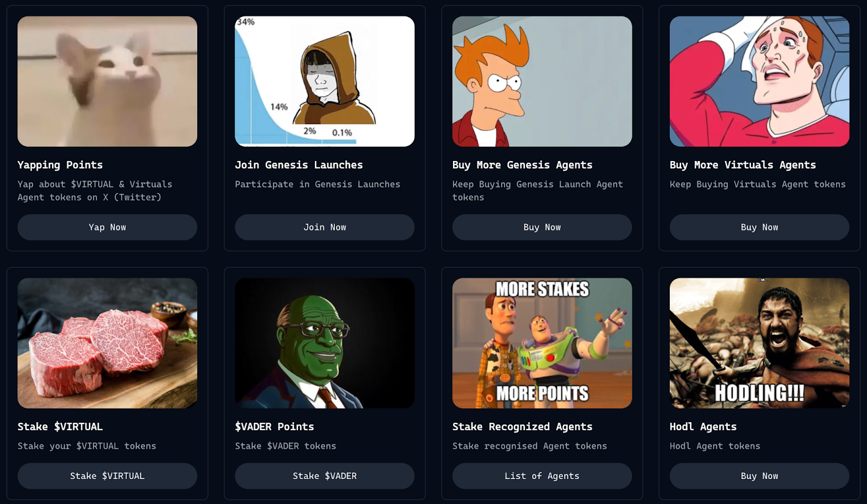Click the Join Genesis Launches heading

pos(299,165)
